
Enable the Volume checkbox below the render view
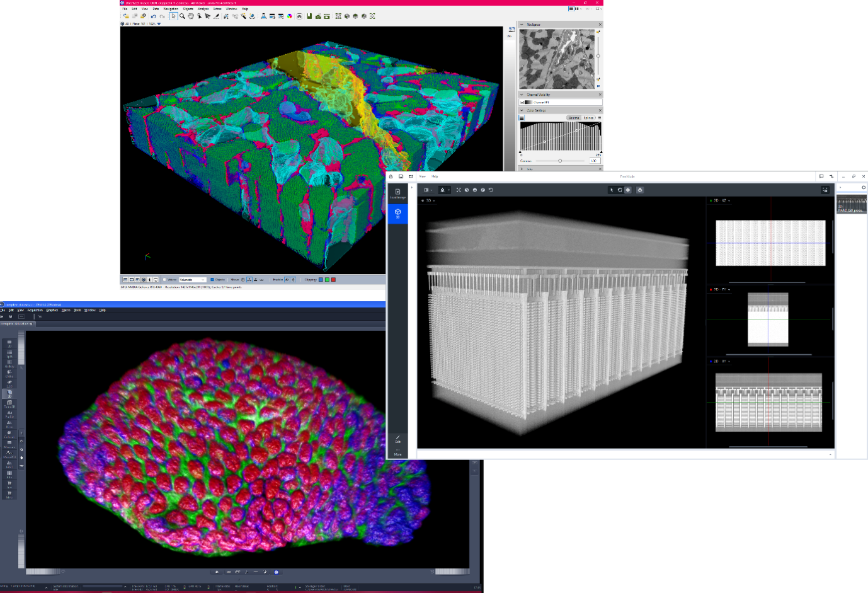pos(164,279)
